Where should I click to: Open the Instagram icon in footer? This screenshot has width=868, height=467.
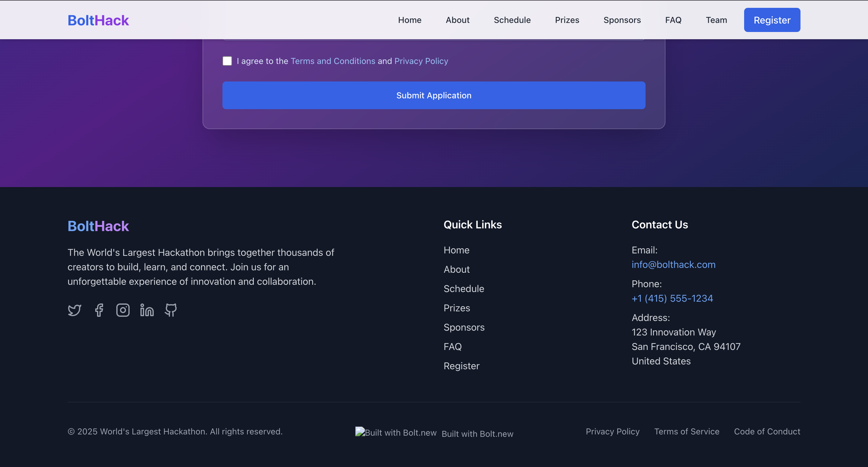(x=123, y=310)
